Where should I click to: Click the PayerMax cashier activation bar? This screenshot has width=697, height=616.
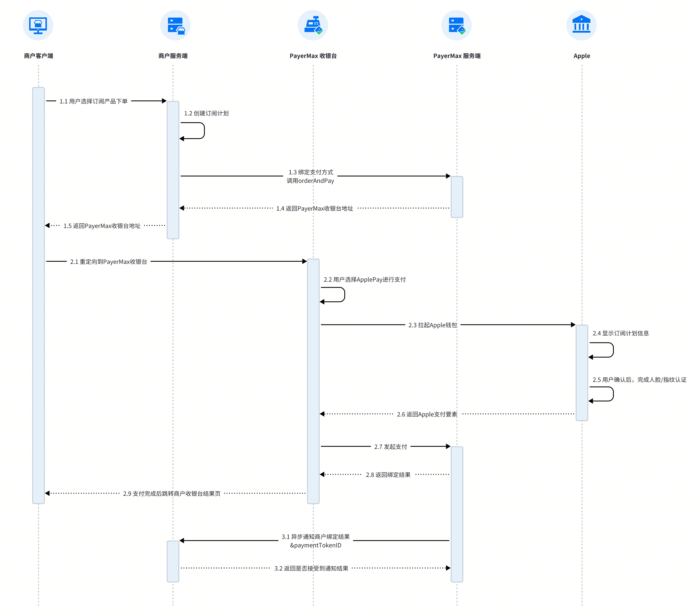pos(313,381)
